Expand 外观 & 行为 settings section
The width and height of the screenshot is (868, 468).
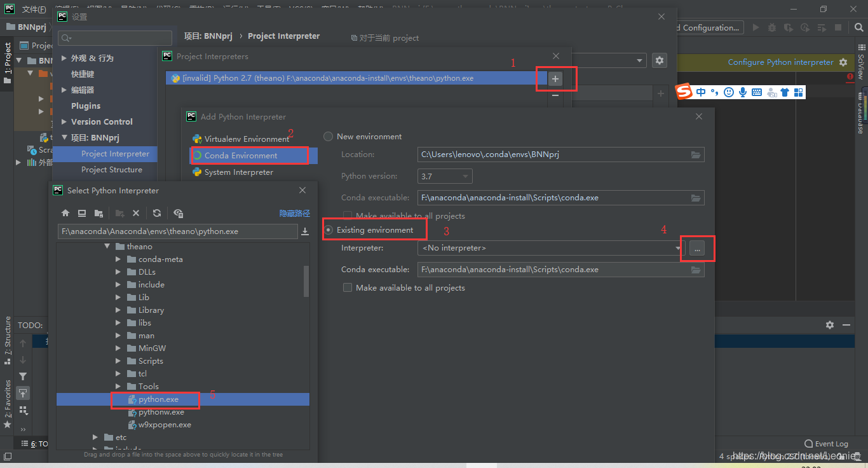[x=64, y=58]
